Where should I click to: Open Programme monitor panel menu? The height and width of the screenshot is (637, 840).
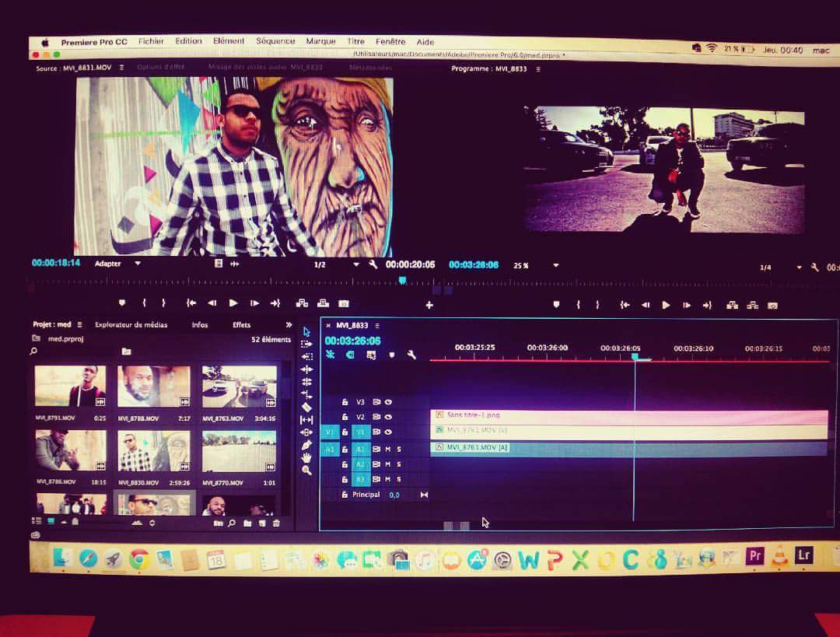pos(538,69)
